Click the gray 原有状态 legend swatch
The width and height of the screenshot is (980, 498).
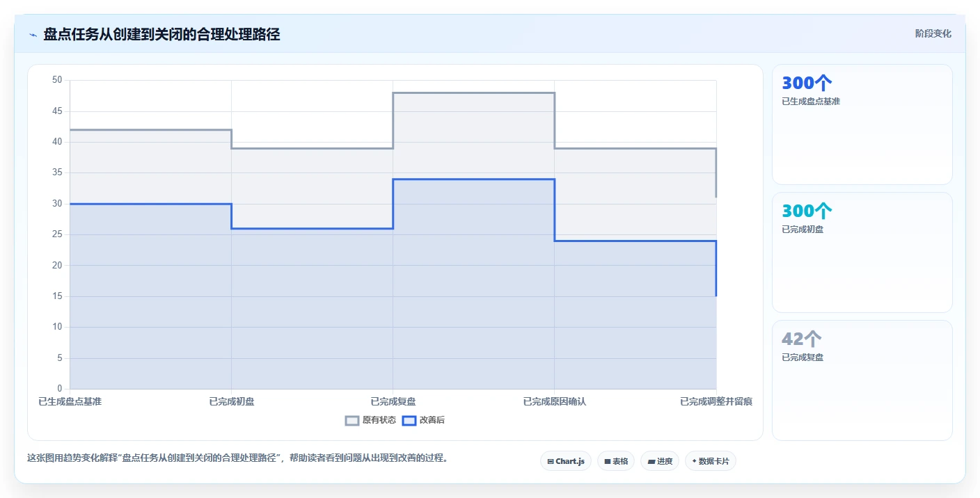(352, 420)
